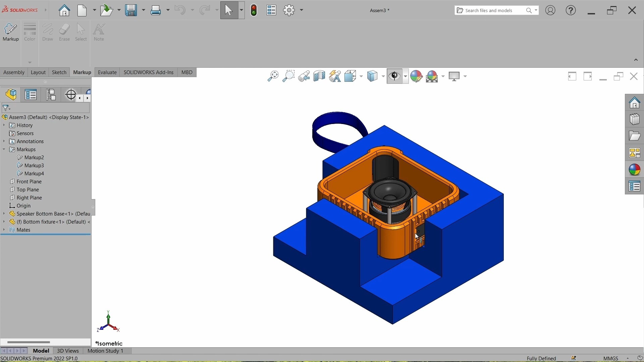Click the Print icon
The width and height of the screenshot is (644, 362).
(156, 10)
